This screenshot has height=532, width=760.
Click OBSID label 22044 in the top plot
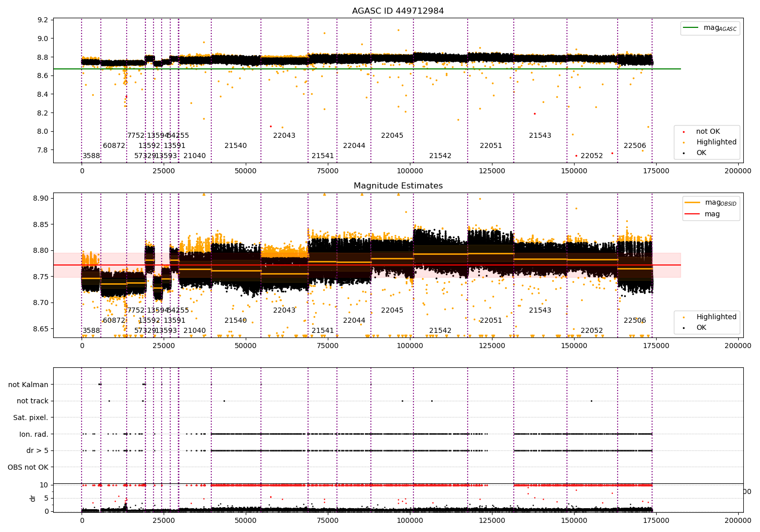(x=354, y=146)
